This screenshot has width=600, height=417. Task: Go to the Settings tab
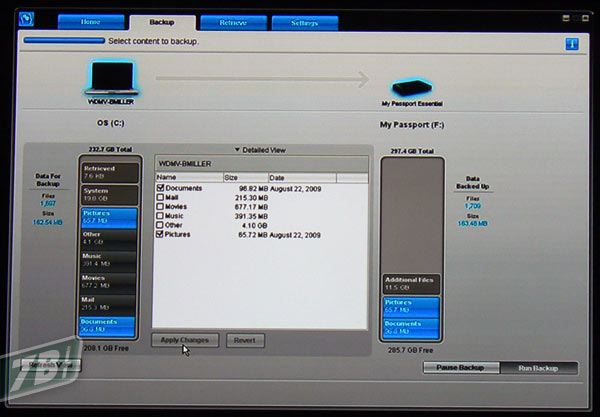[x=305, y=23]
